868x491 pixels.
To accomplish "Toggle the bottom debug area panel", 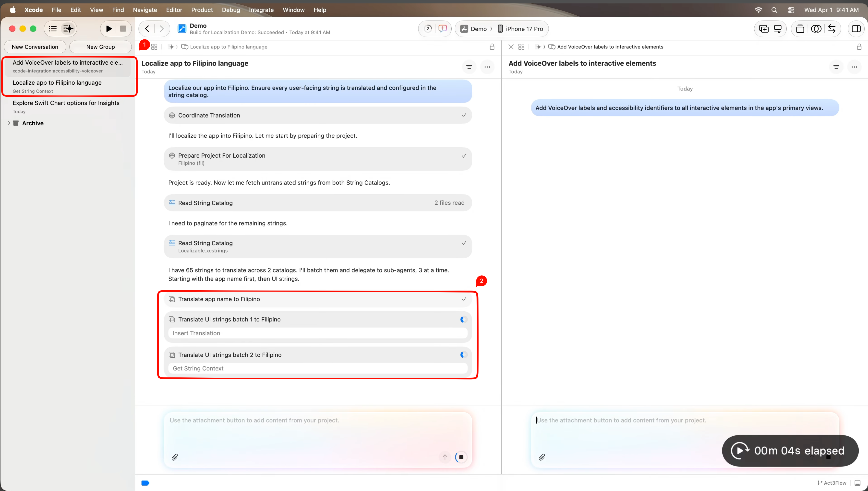I will point(857,483).
